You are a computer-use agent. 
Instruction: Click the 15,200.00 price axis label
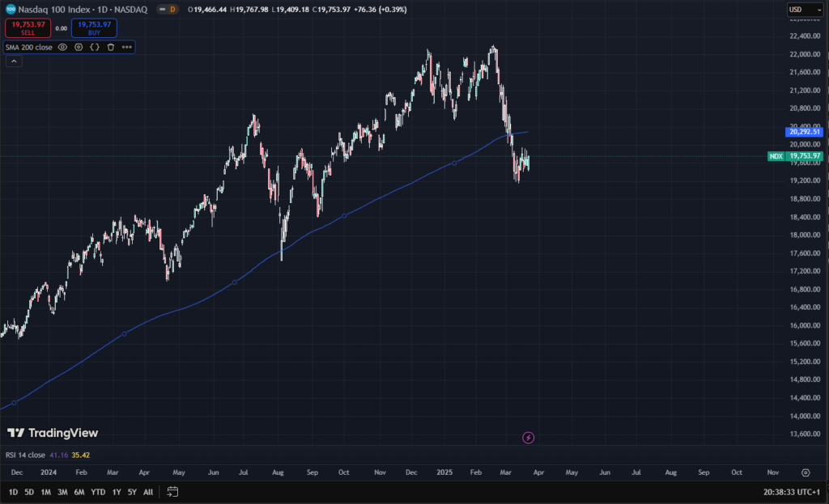tap(805, 362)
